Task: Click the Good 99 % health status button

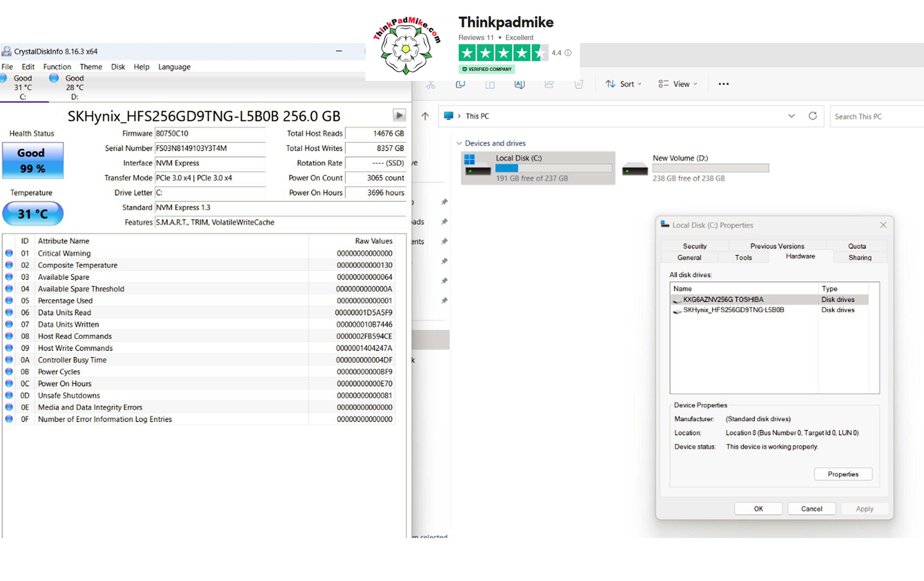Action: 33,160
